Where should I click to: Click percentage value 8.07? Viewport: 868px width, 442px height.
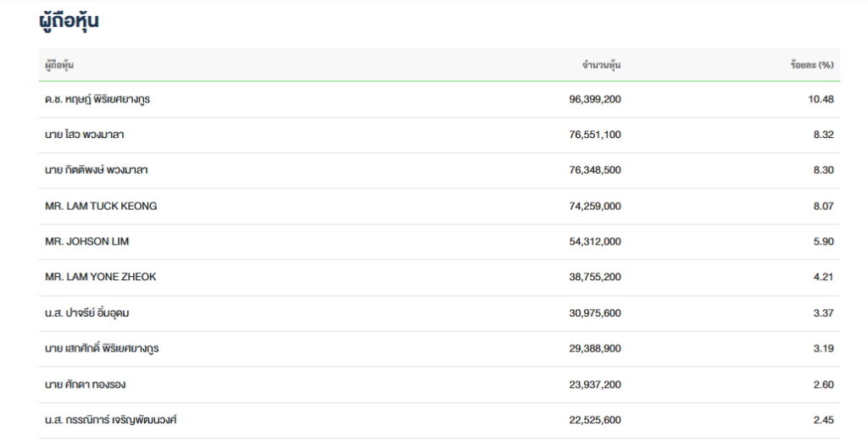824,206
